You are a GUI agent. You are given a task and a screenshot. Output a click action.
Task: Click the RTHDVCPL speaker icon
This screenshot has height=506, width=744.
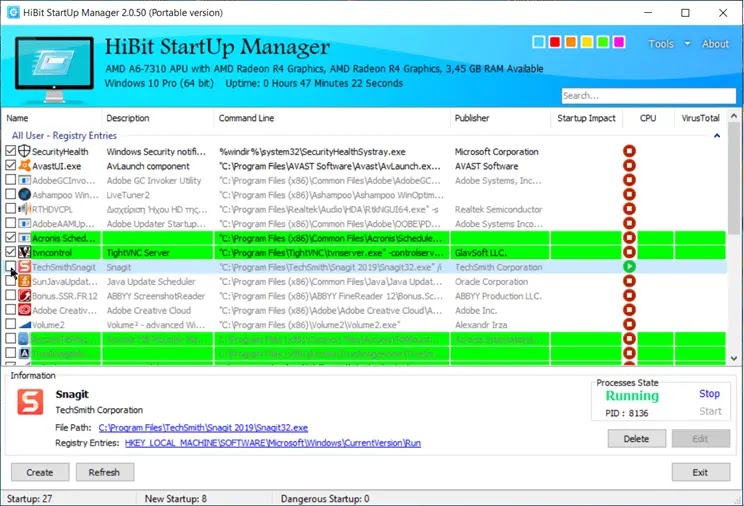(x=24, y=209)
